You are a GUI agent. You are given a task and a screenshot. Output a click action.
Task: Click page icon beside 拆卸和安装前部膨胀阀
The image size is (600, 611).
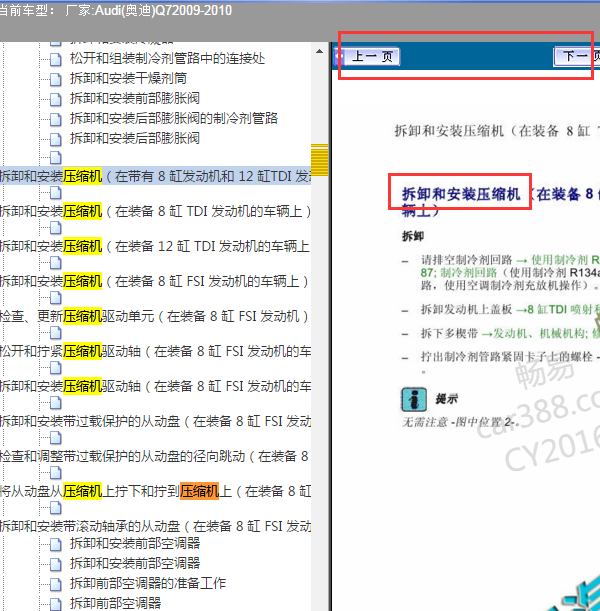point(56,99)
